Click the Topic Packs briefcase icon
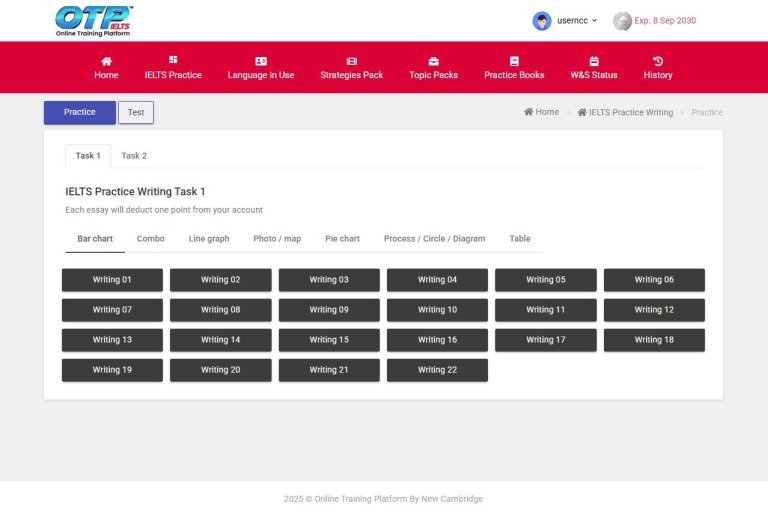 coord(433,61)
